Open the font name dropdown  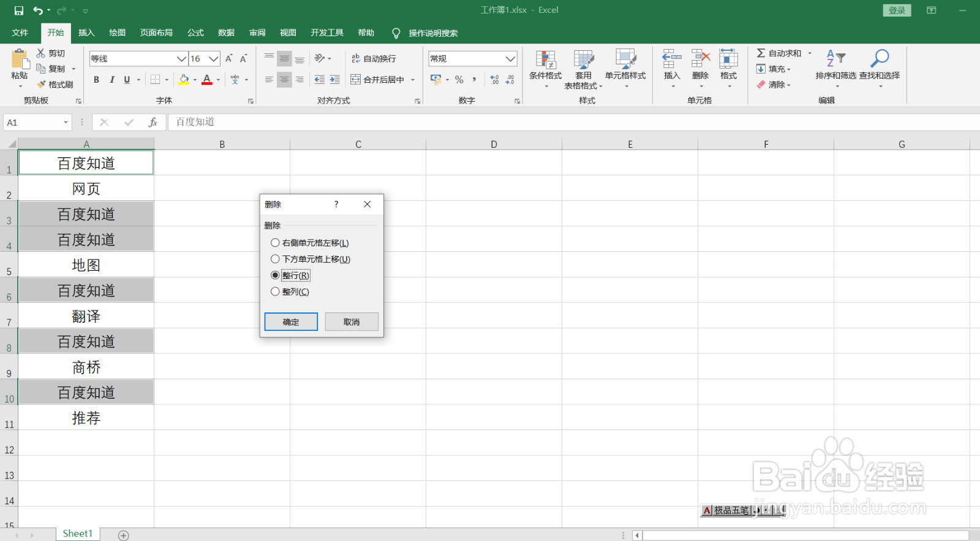tap(181, 59)
